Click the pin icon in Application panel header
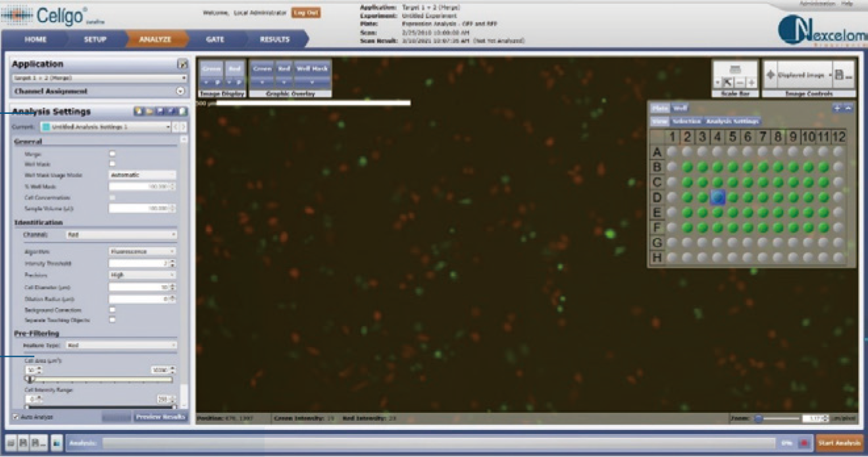868x457 pixels. point(182,65)
